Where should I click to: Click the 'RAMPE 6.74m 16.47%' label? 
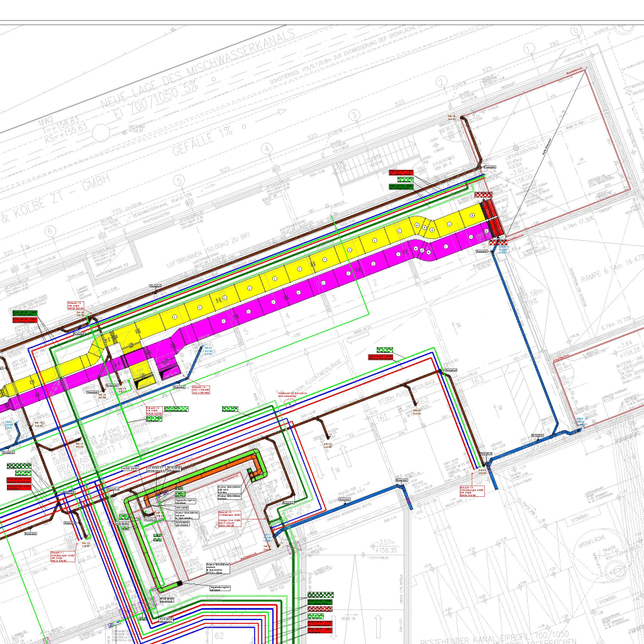pyautogui.click(x=612, y=269)
